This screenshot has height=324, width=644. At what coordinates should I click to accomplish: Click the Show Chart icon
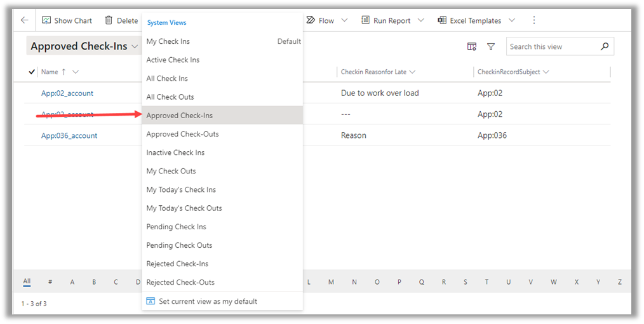coord(46,20)
